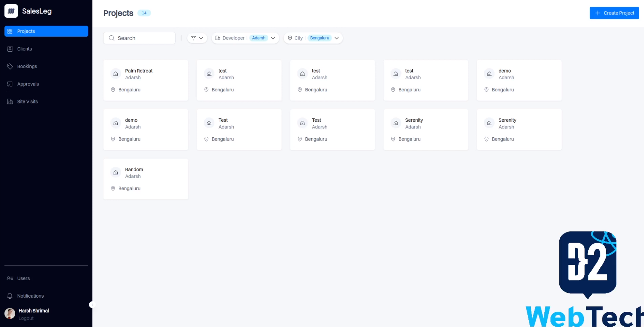Open the Palm Retreat project card

[x=146, y=80]
